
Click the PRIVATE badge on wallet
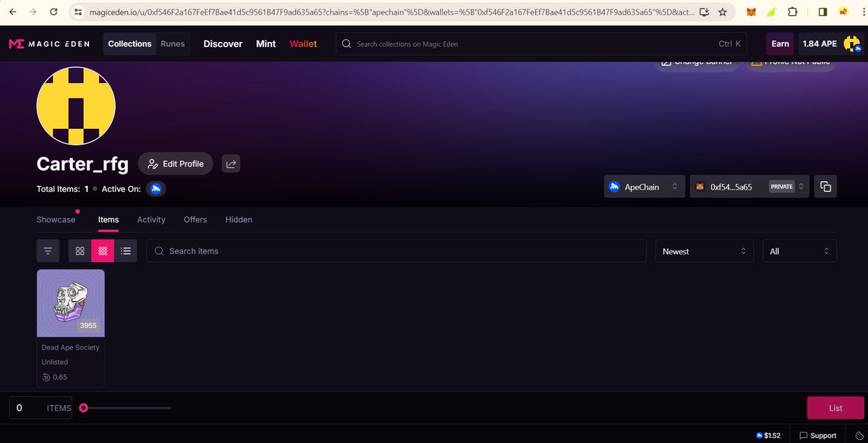pos(781,187)
